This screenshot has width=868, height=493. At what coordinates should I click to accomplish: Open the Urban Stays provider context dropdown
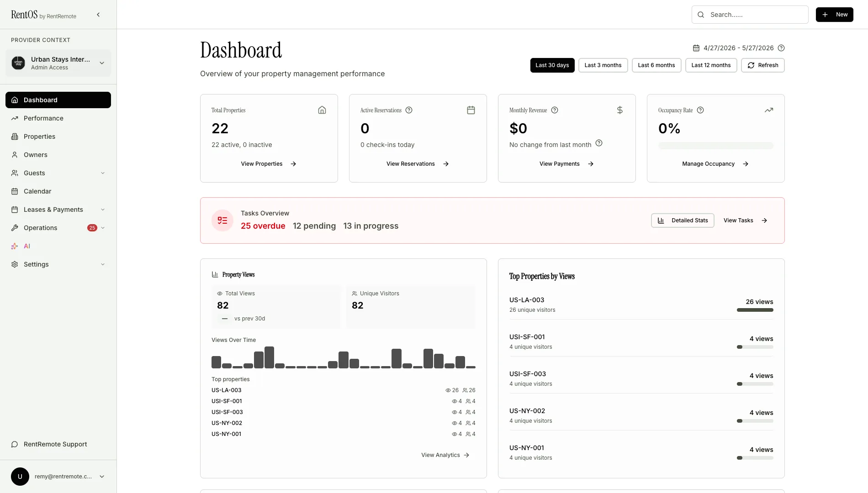(58, 63)
